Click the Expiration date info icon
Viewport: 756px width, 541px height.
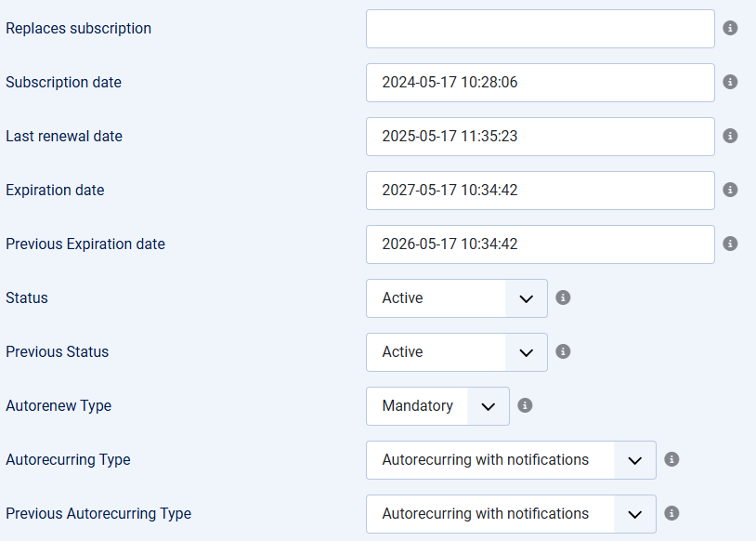730,190
